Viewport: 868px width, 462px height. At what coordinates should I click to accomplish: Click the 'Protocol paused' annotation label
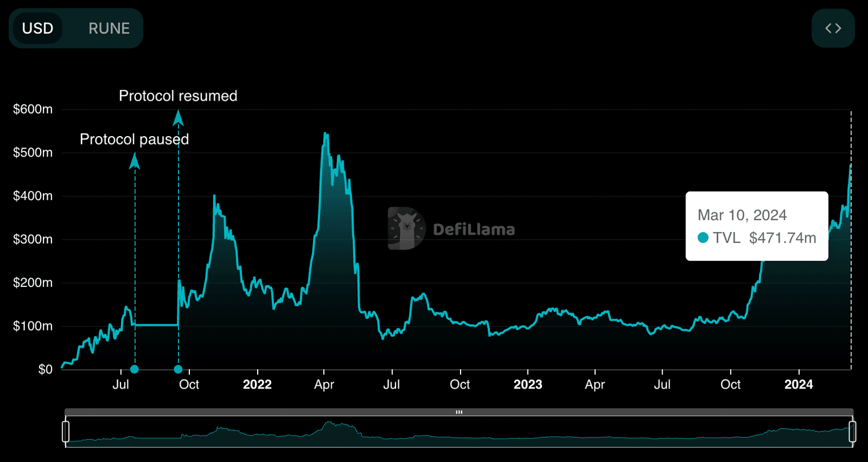[134, 140]
